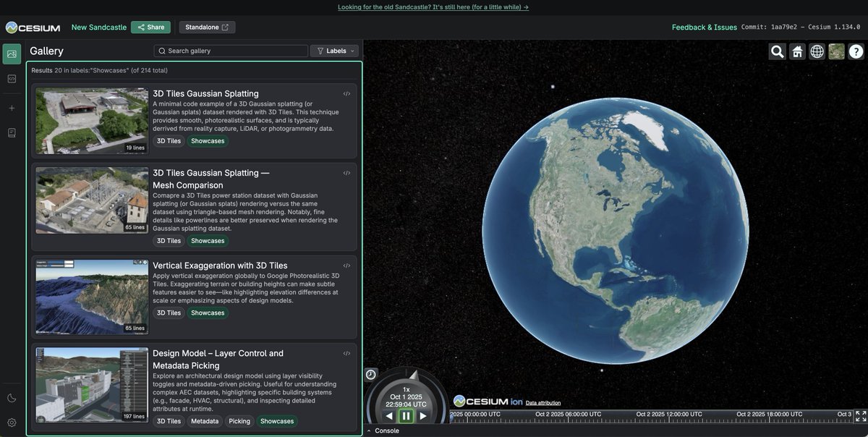Expand the Console panel
Screen dimensions: 868x437
point(383,430)
